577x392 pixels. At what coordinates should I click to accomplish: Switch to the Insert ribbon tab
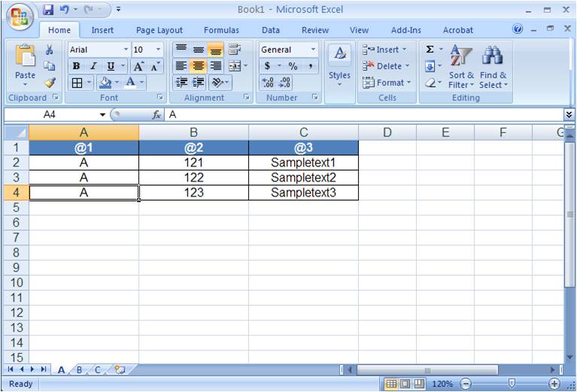102,30
